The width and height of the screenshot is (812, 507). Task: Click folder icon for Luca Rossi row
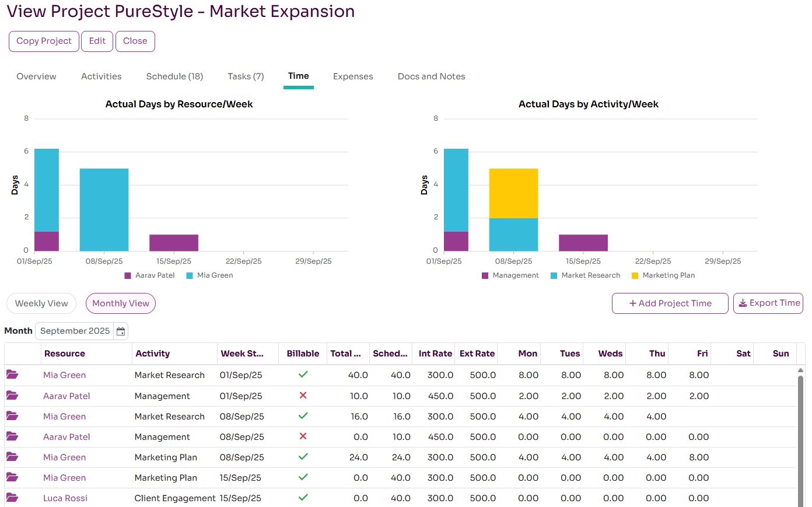click(x=12, y=498)
